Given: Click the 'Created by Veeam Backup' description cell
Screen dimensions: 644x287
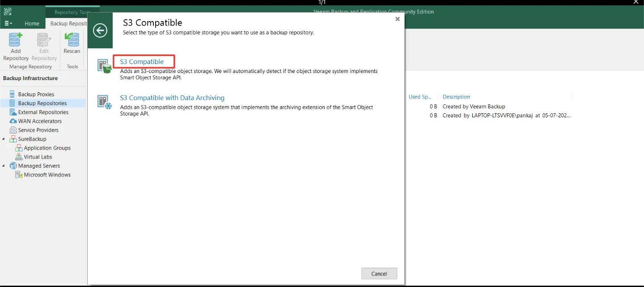Looking at the screenshot, I should click(474, 107).
